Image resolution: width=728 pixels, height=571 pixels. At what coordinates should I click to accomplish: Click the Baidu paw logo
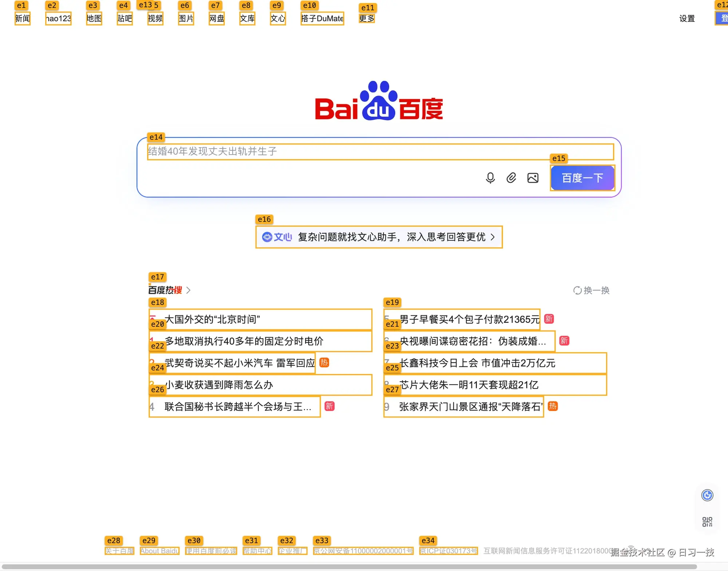pos(379,101)
